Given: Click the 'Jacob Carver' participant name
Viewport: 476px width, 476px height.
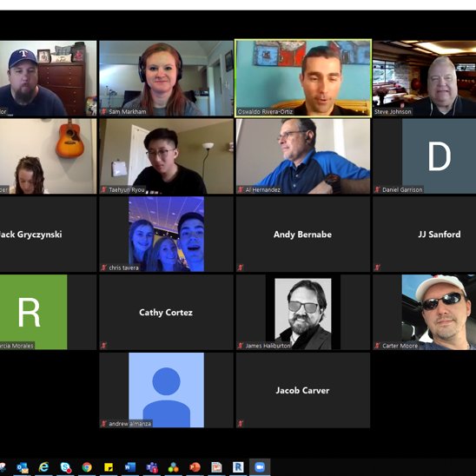Looking at the screenshot, I should coord(302,390).
